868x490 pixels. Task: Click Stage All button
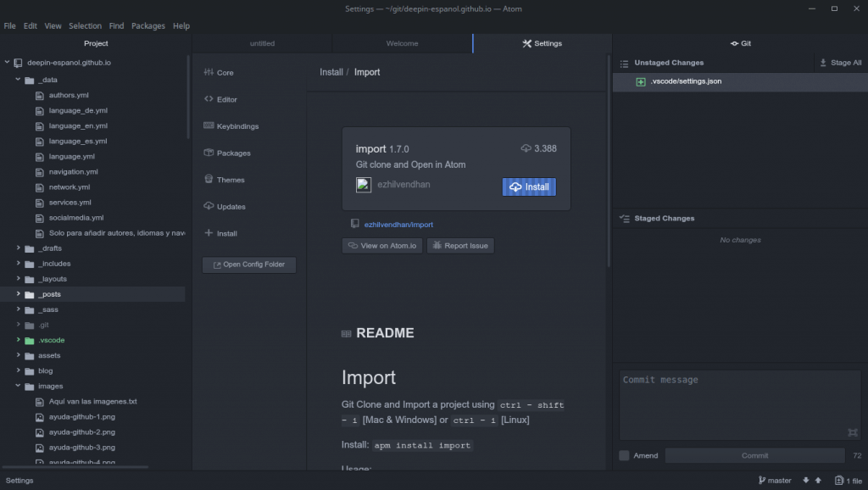coord(840,63)
